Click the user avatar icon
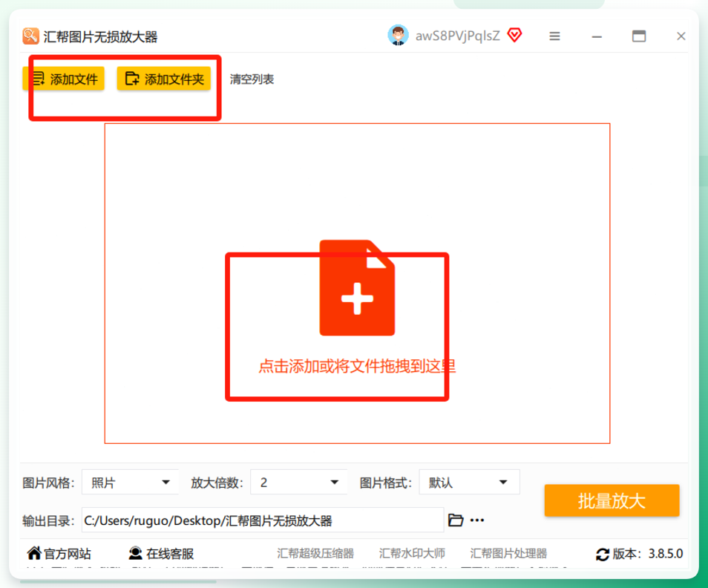Screen dimensions: 708x588 pos(398,35)
